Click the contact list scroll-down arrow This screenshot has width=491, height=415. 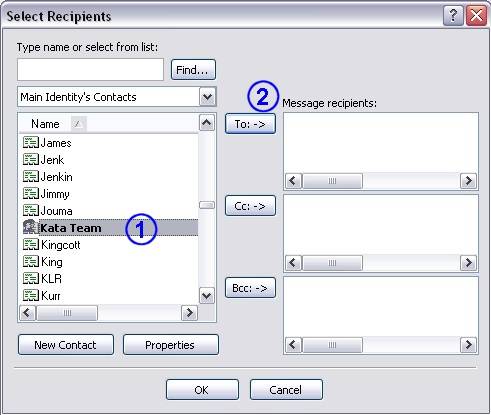click(207, 296)
